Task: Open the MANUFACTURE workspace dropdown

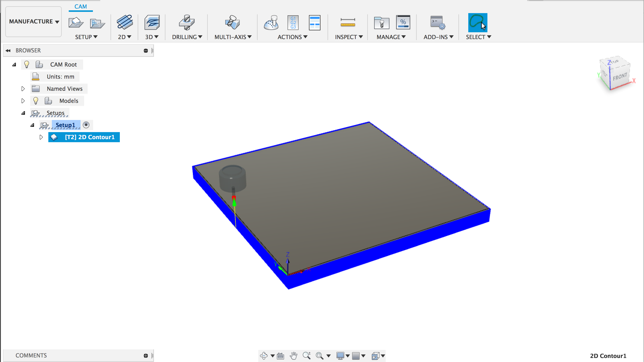Action: pyautogui.click(x=34, y=22)
